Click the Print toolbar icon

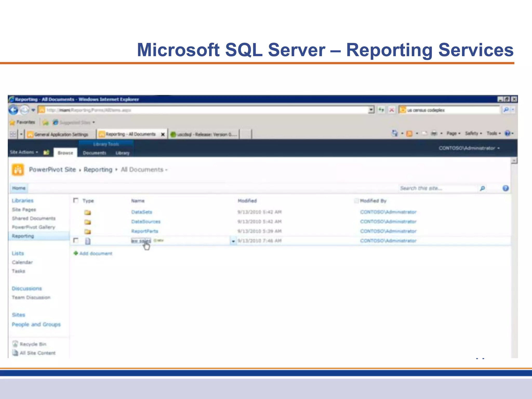pyautogui.click(x=434, y=134)
